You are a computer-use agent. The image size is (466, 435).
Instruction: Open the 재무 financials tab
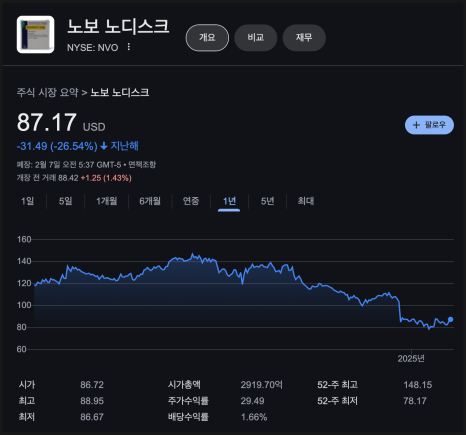click(x=304, y=38)
